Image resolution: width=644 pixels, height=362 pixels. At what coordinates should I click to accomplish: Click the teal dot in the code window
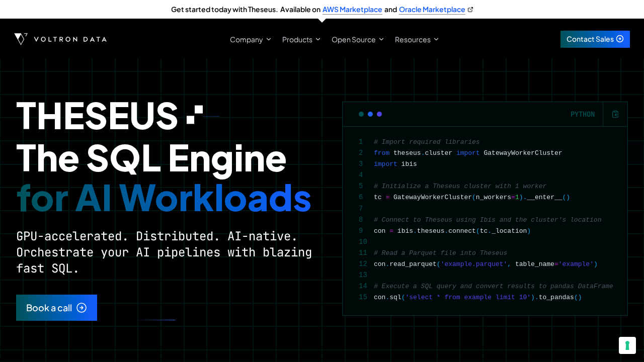(x=361, y=114)
